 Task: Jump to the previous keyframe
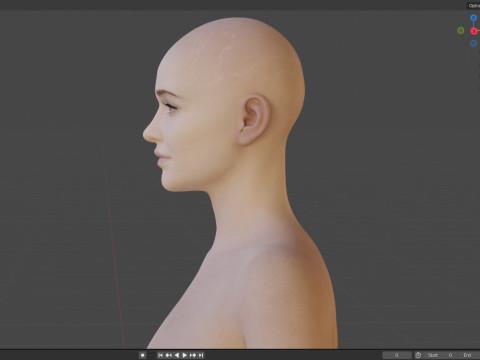169,355
